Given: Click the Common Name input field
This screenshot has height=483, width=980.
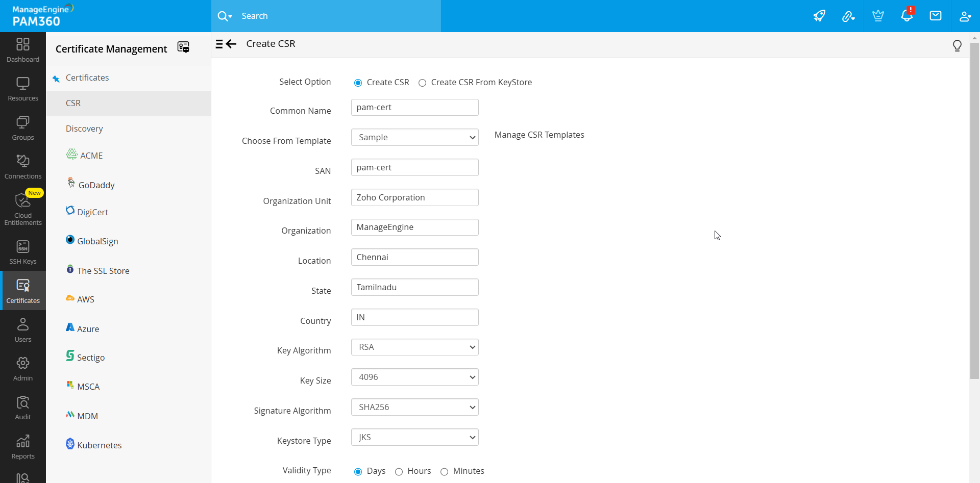Looking at the screenshot, I should pos(414,108).
